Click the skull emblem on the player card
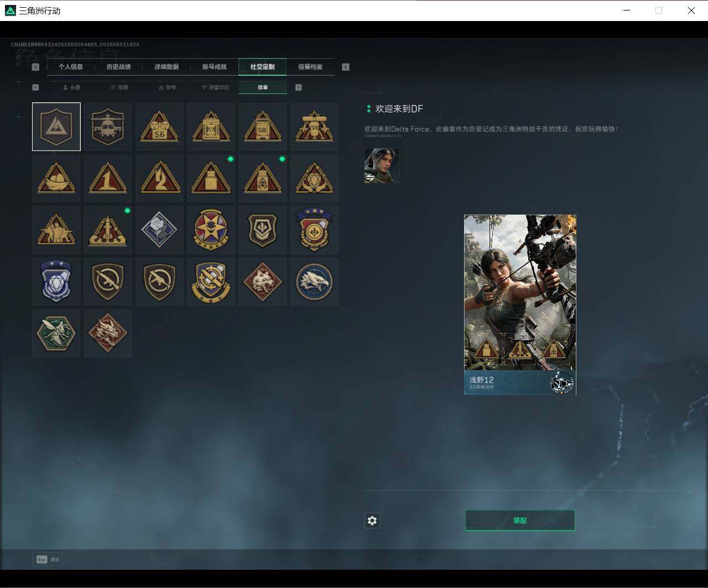The width and height of the screenshot is (708, 588). click(562, 382)
